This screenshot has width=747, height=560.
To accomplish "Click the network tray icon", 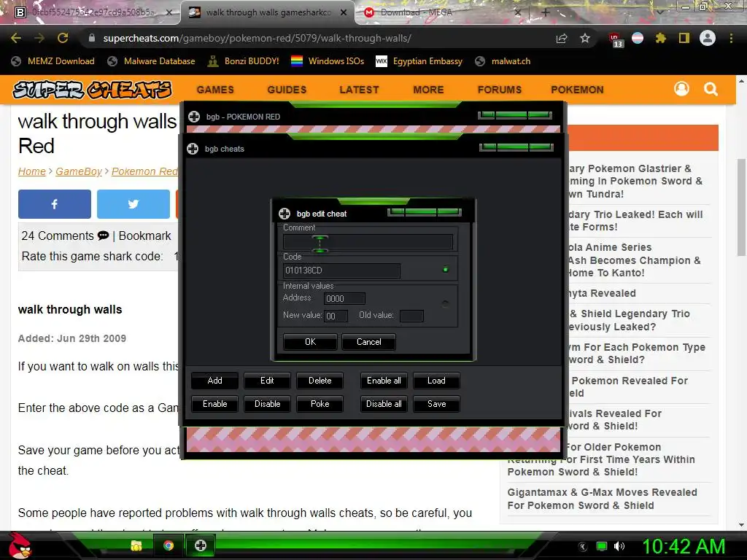I will pyautogui.click(x=602, y=546).
